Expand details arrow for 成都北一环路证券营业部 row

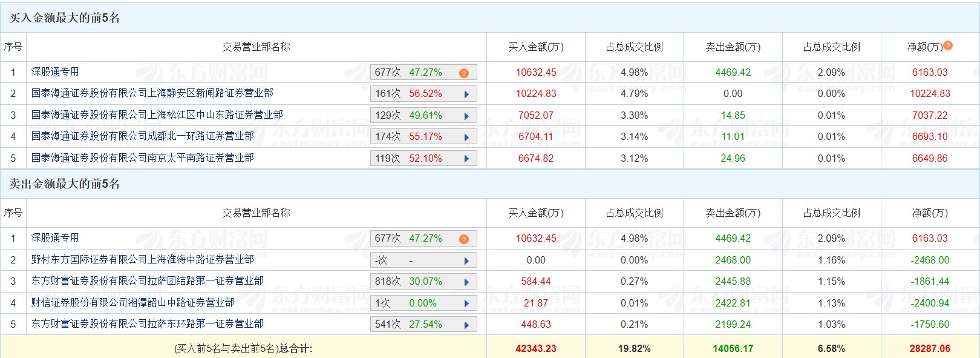tap(466, 137)
